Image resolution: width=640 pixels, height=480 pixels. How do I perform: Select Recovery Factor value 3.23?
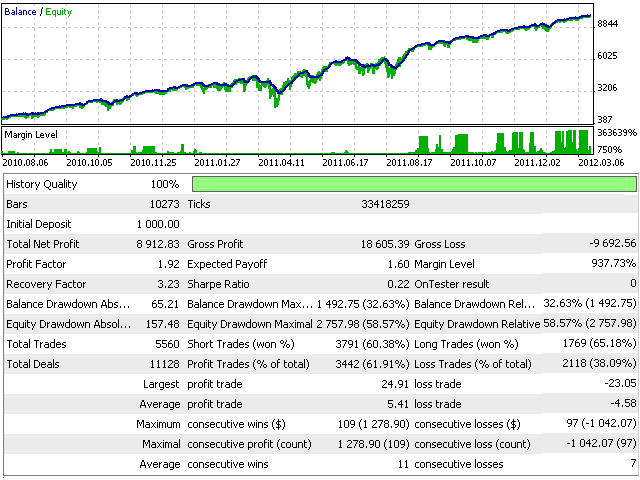coord(169,284)
